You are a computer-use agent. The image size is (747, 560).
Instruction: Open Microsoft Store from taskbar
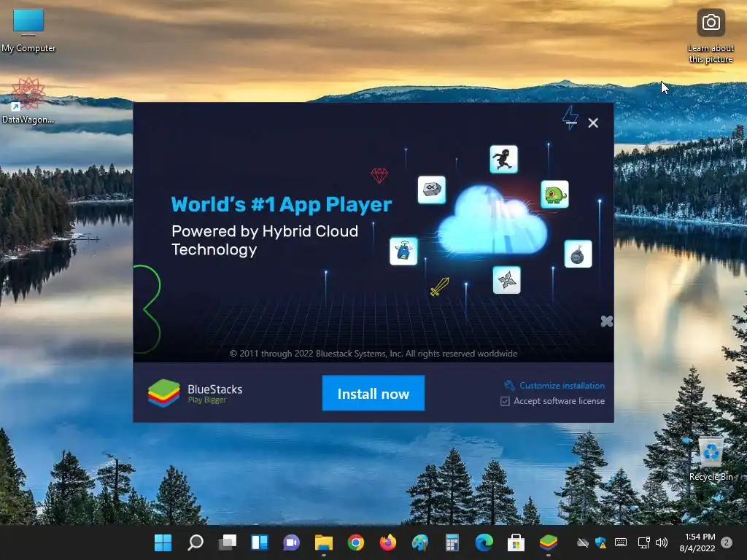pos(516,542)
